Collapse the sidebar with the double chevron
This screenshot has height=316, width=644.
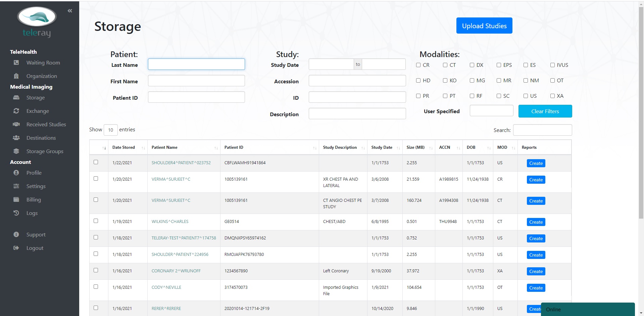tap(70, 11)
